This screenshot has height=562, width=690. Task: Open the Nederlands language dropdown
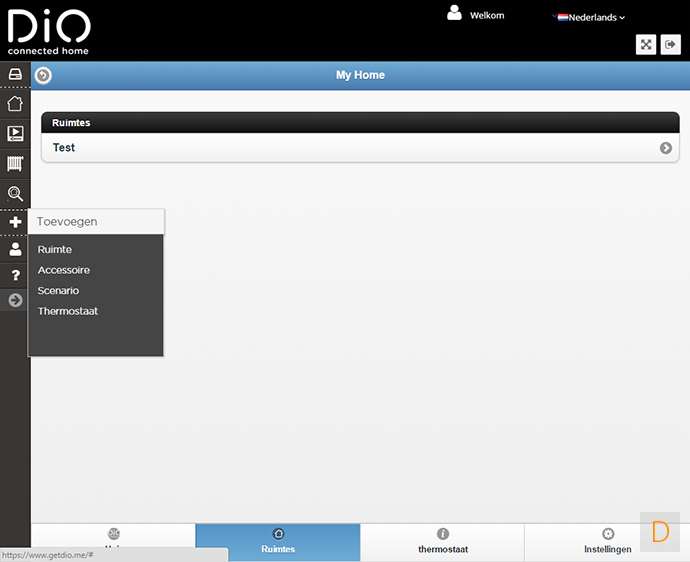click(x=591, y=18)
